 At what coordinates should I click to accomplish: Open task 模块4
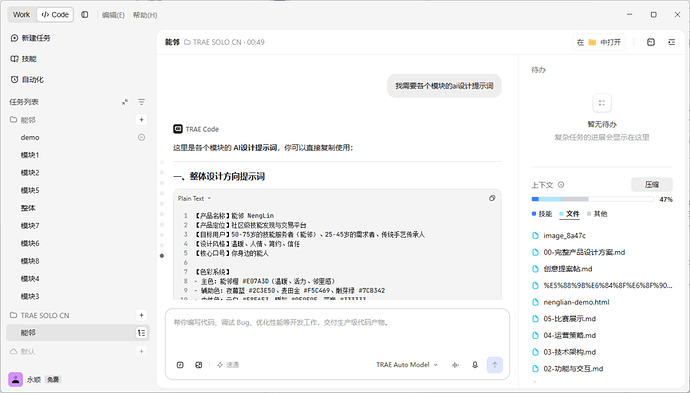[30, 279]
